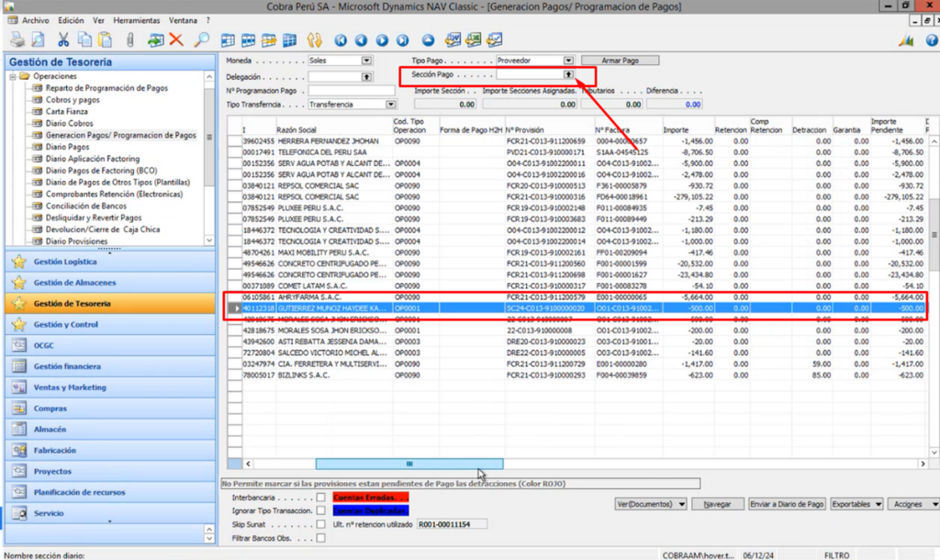
Task: Click the blue Cuentas Duplicadas swatch
Action: pos(371,510)
